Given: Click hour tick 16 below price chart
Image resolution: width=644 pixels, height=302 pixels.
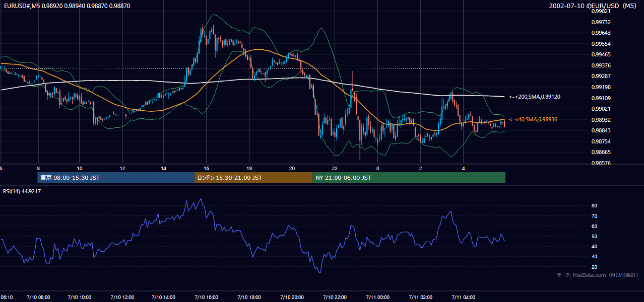Looking at the screenshot, I should [x=207, y=168].
